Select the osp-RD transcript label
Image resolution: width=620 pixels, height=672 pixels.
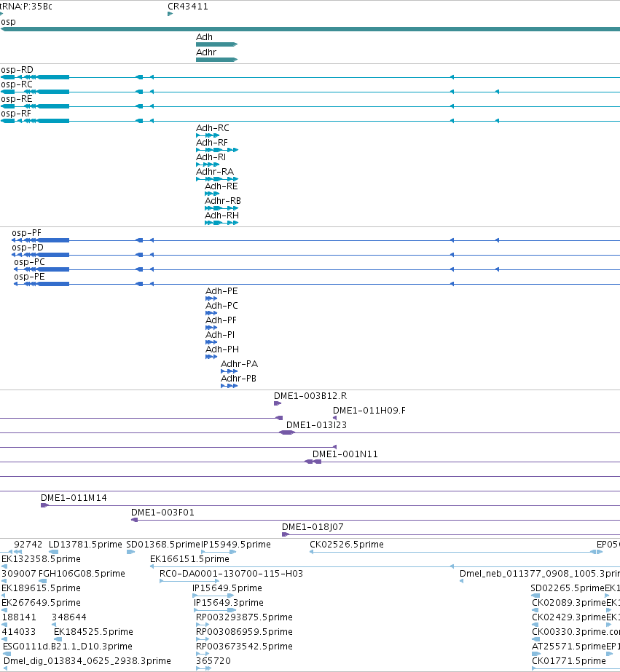point(17,70)
